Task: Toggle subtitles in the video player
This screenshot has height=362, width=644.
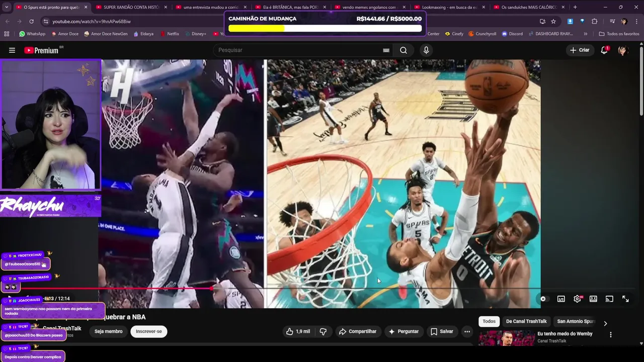Action: click(x=561, y=299)
